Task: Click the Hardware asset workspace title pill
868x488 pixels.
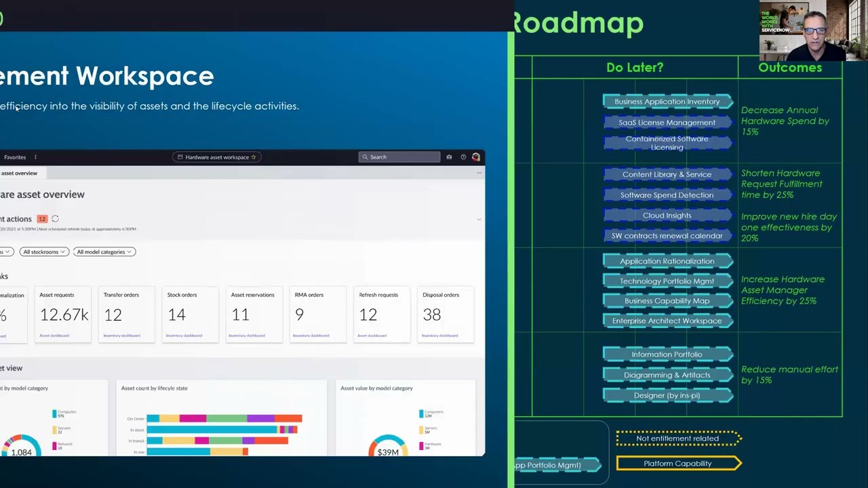Action: (217, 157)
